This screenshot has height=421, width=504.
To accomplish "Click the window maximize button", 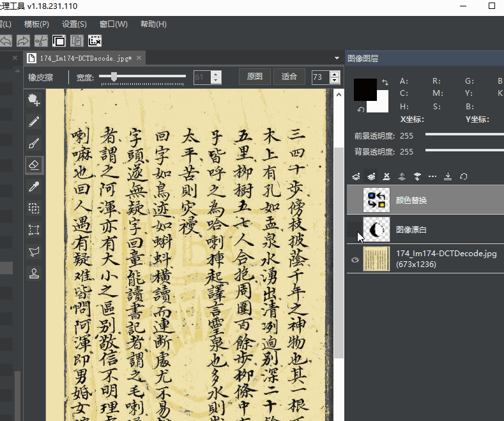I will pyautogui.click(x=491, y=6).
